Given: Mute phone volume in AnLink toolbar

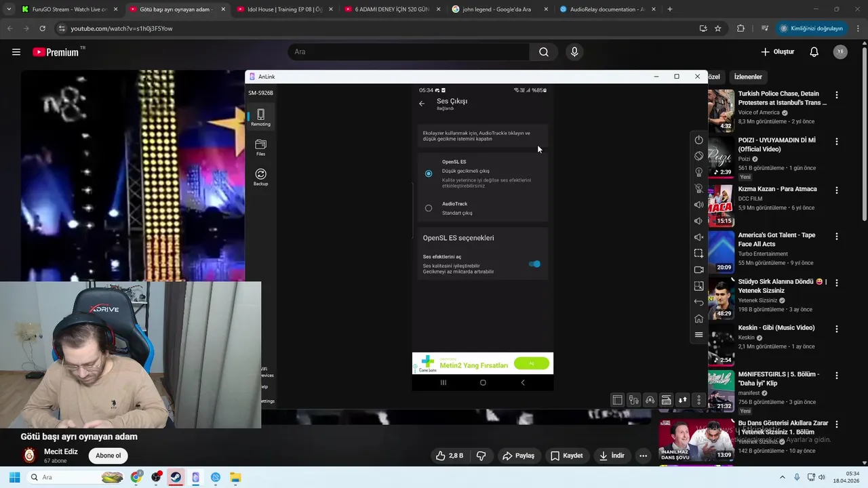Looking at the screenshot, I should (x=698, y=237).
